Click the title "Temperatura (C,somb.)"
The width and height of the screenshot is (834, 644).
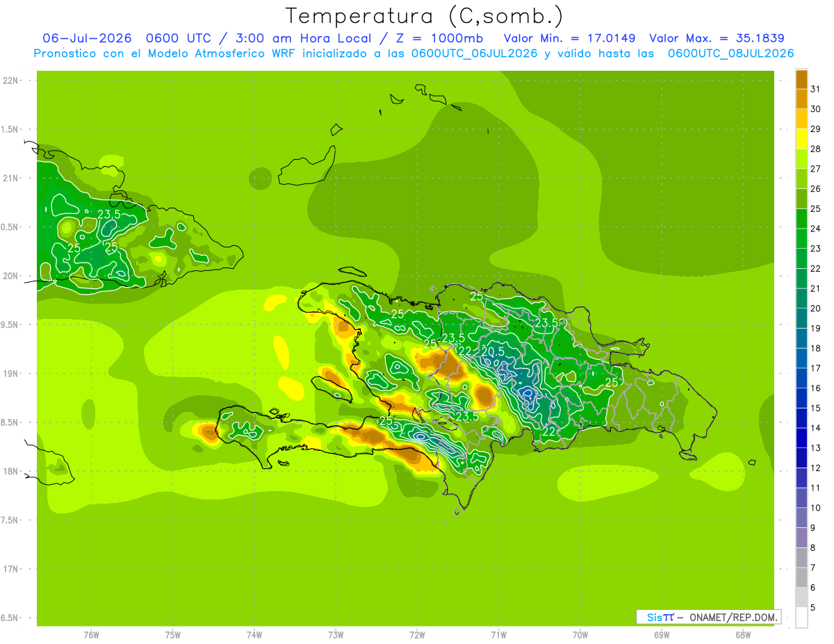coord(424,16)
